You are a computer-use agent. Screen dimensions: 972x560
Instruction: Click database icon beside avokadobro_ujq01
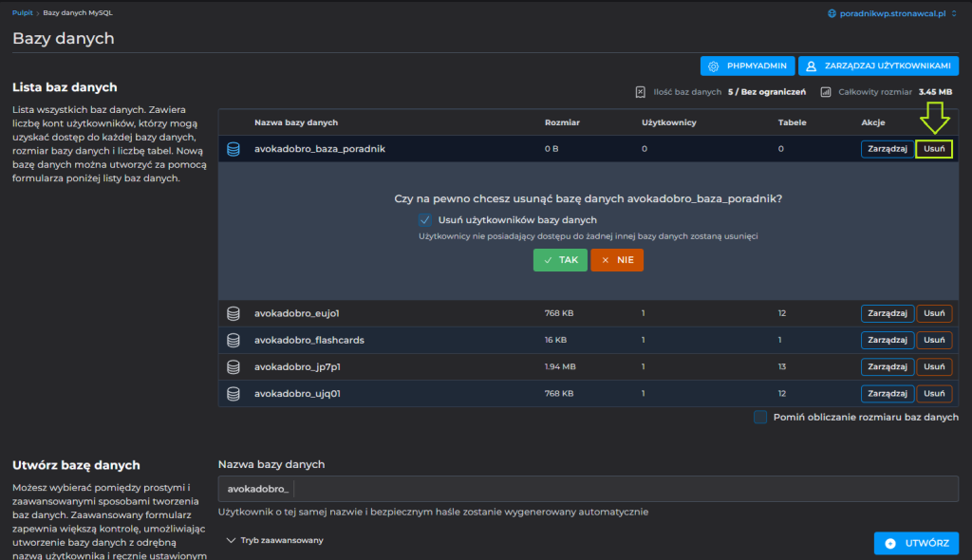coord(234,393)
